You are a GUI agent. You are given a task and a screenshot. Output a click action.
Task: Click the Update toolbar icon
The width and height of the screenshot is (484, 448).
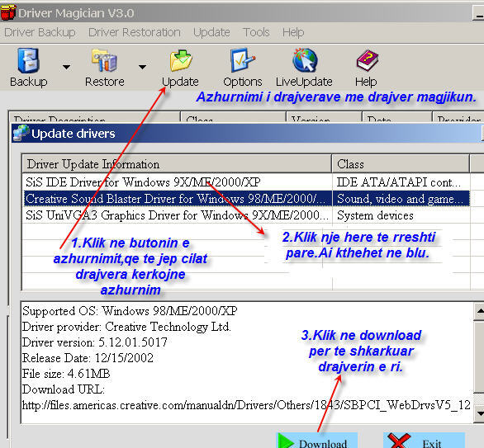pos(181,61)
